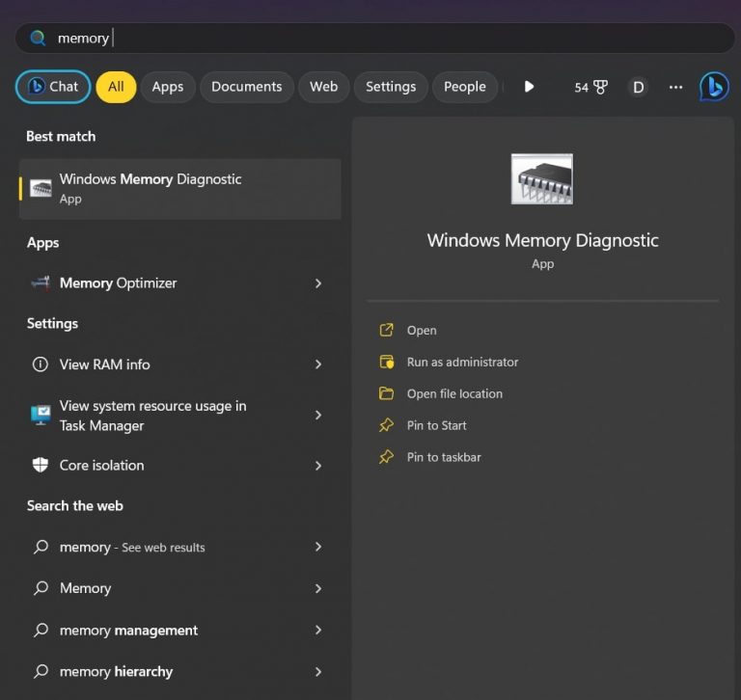Click the Windows Memory Diagnostic chip icon
741x700 pixels.
click(41, 188)
